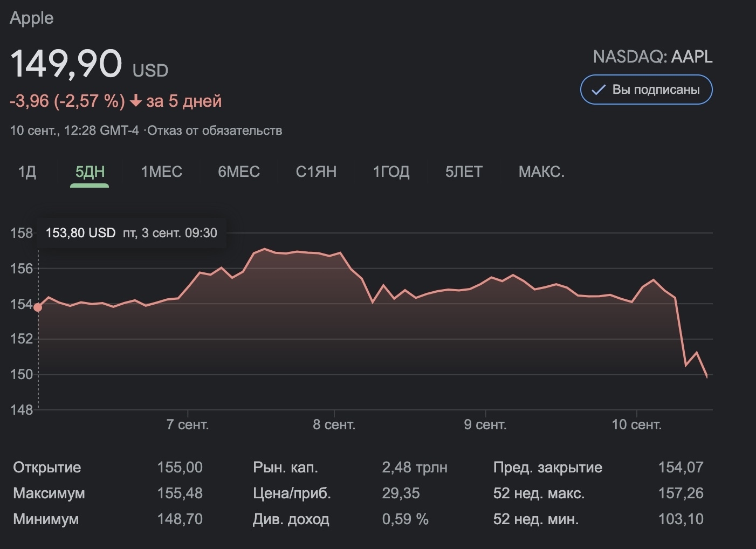The image size is (756, 549).
Task: Select the 5ДН time range tab
Action: 90,172
